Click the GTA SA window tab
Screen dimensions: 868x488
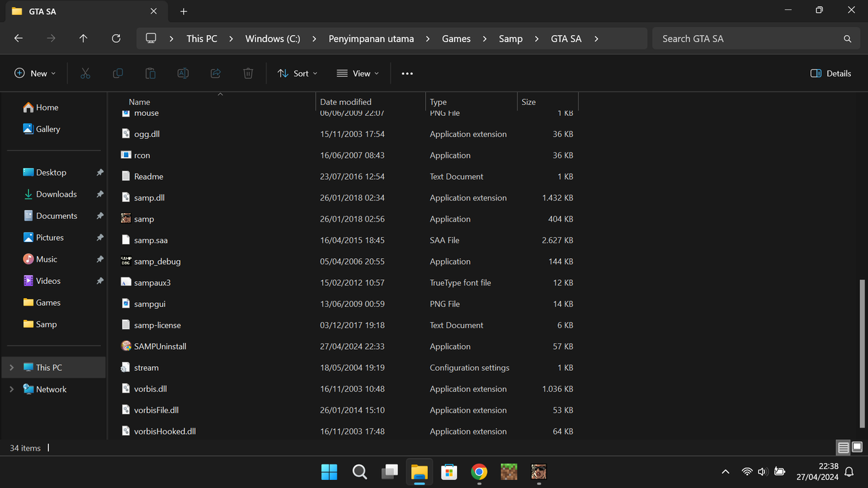[x=85, y=12]
